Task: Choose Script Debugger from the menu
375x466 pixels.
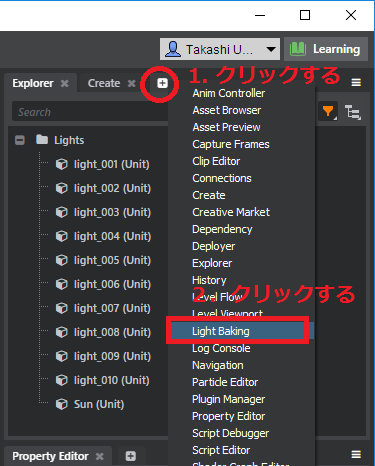Action: [x=231, y=433]
